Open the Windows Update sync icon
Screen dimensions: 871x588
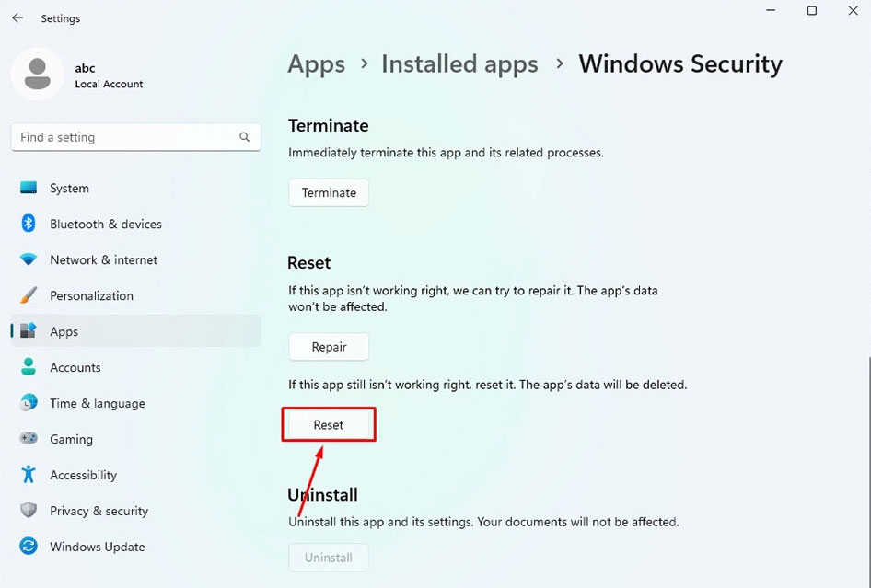(x=29, y=547)
